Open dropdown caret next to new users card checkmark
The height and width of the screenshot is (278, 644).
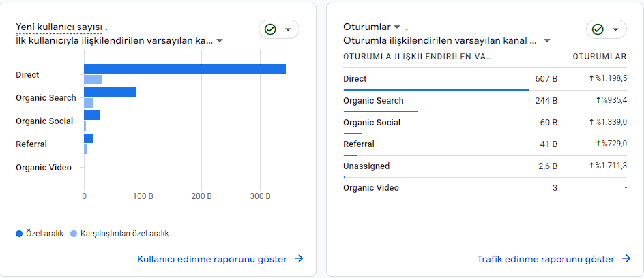point(288,29)
